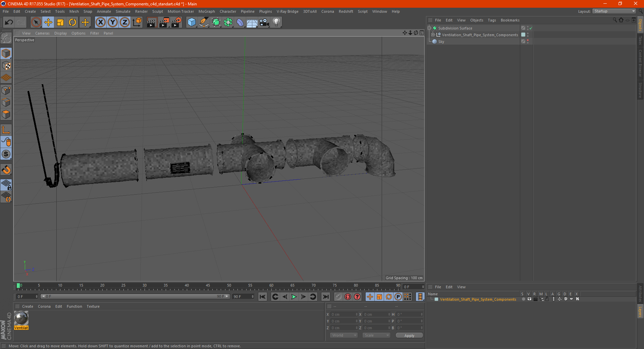Open the Simulate menu
644x349 pixels.
[x=123, y=11]
